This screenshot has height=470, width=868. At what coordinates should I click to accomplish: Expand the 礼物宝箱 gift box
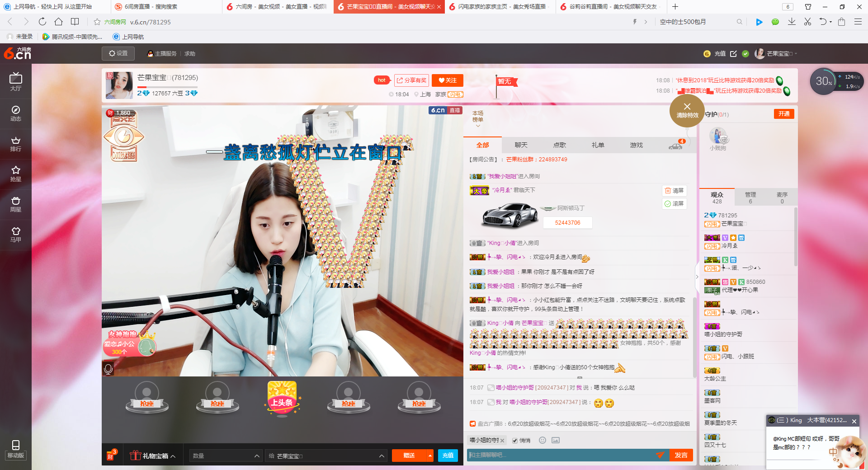(152, 456)
